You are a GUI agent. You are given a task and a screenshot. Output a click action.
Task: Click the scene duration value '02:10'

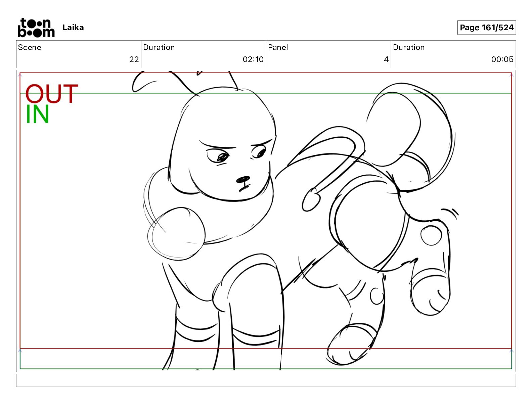click(x=253, y=59)
